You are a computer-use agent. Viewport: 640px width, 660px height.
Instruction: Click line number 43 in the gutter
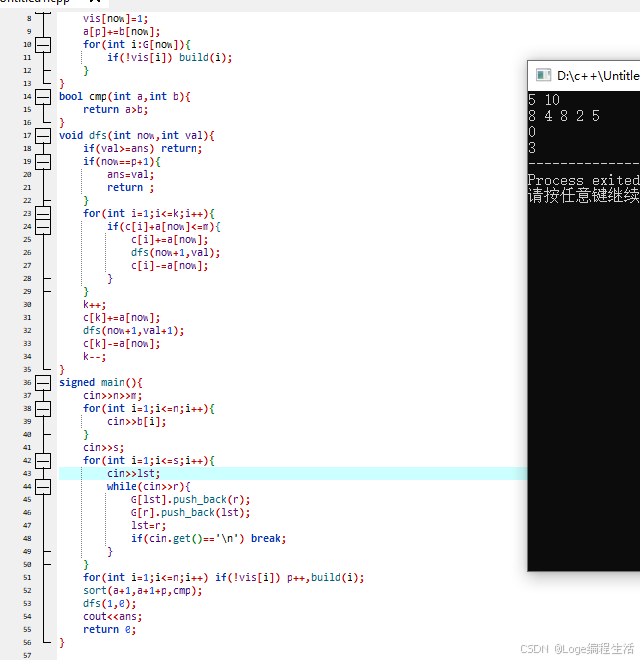(x=27, y=474)
